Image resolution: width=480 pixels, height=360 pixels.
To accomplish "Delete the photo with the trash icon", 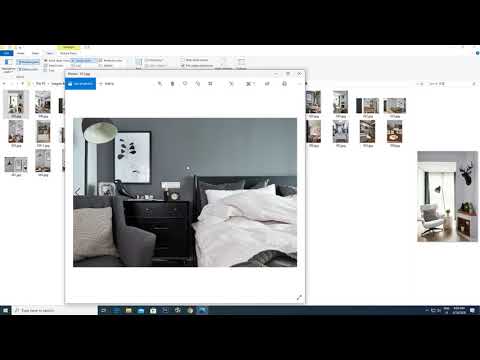I will point(172,84).
